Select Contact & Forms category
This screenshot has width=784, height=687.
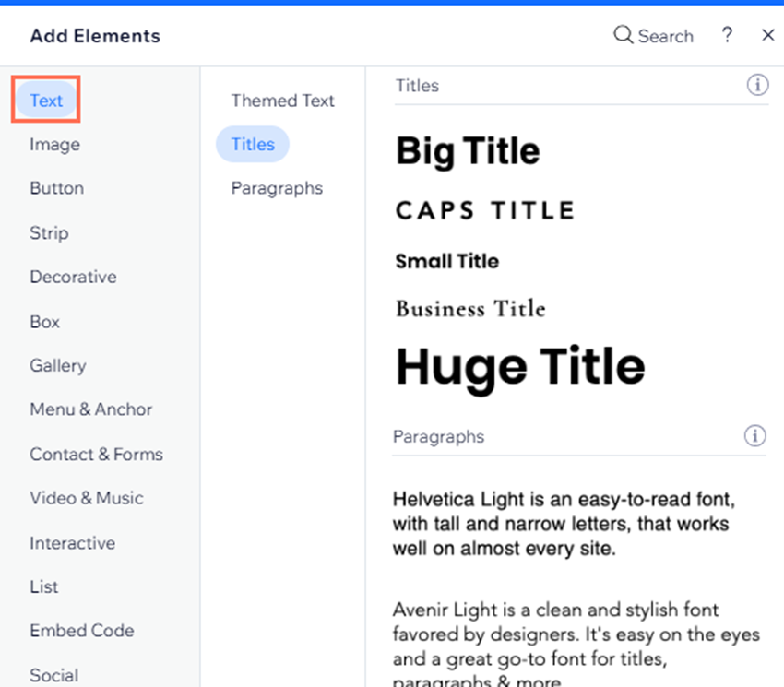[x=97, y=454]
